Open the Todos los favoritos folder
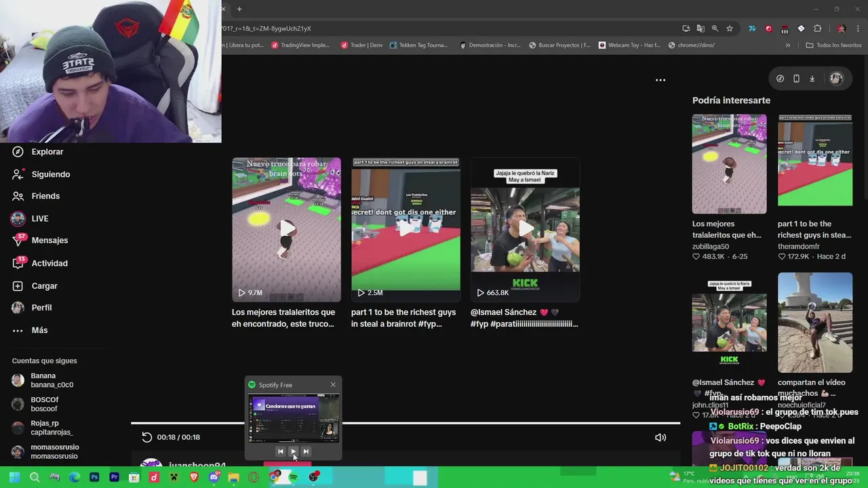This screenshot has width=868, height=488. (833, 45)
